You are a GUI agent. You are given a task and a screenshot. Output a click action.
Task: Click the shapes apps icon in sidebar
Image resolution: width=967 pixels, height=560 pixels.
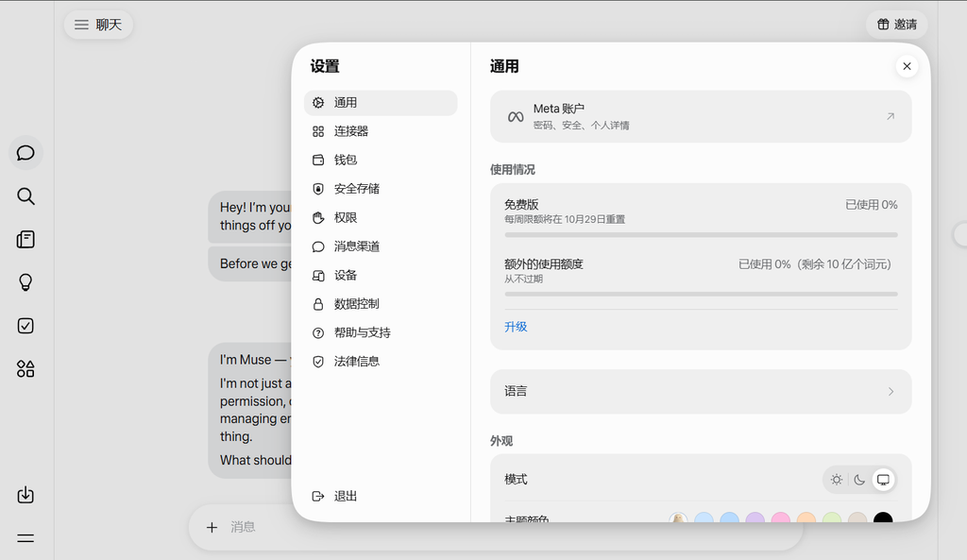25,369
